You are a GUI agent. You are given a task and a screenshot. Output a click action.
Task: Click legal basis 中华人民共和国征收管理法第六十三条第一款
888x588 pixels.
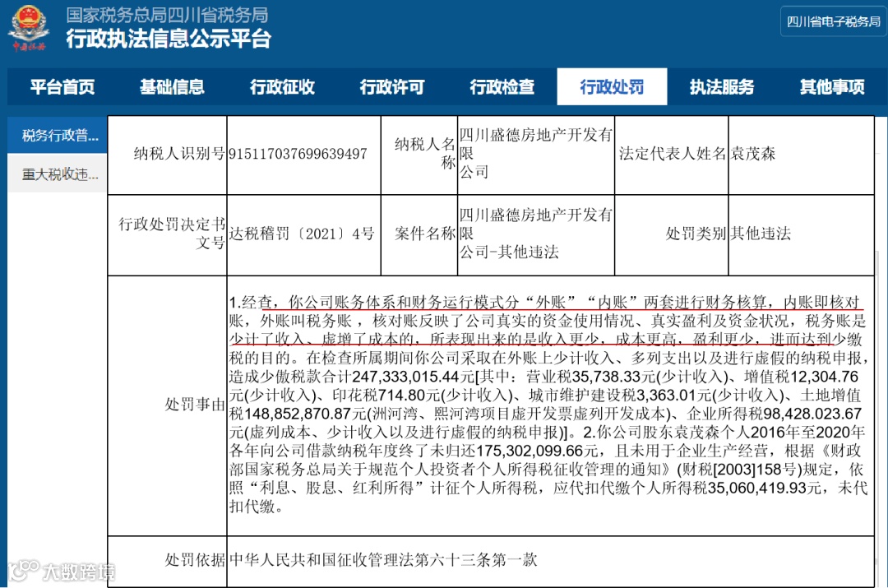[383, 560]
